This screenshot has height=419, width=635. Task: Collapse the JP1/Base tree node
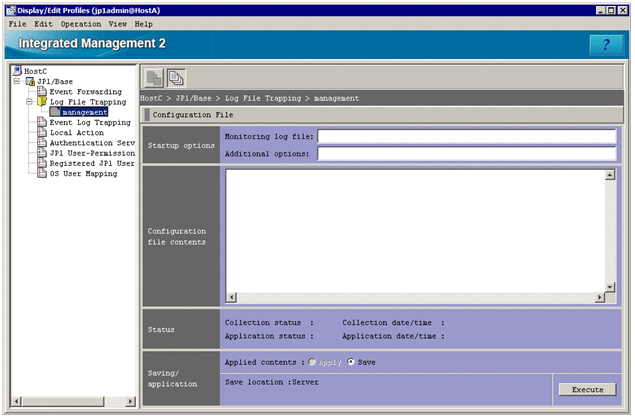(17, 81)
